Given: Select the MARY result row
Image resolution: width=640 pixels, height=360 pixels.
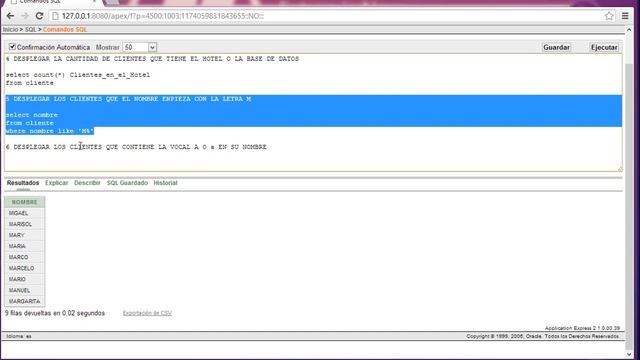Looking at the screenshot, I should point(24,235).
